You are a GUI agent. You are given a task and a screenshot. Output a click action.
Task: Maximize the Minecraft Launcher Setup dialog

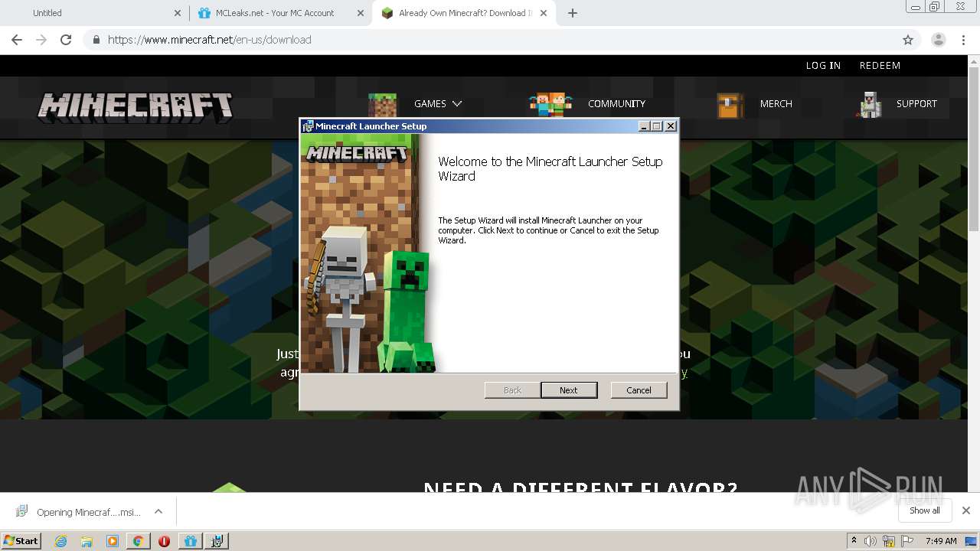pyautogui.click(x=658, y=126)
